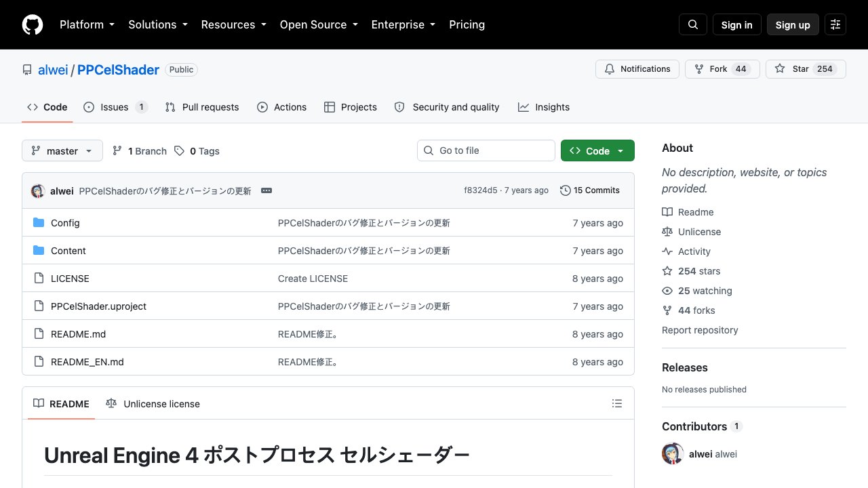The width and height of the screenshot is (868, 488).
Task: Click the pulse icon beside Activity
Action: 667,251
